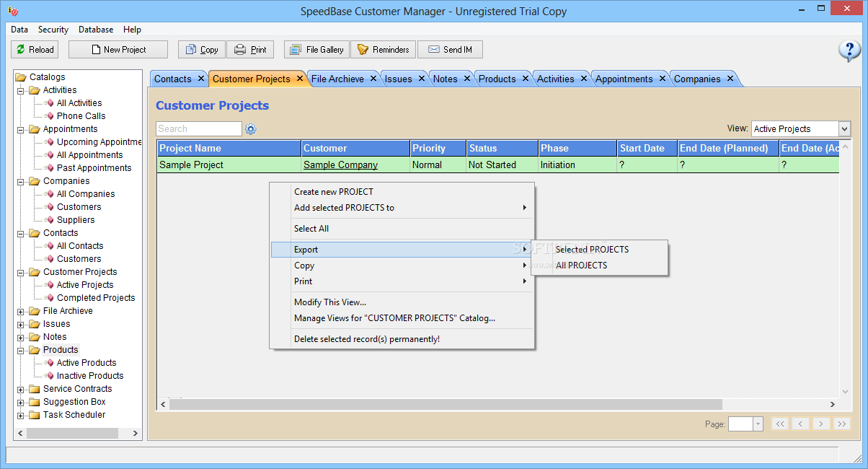Click the Copy toolbar button
868x469 pixels.
click(202, 50)
